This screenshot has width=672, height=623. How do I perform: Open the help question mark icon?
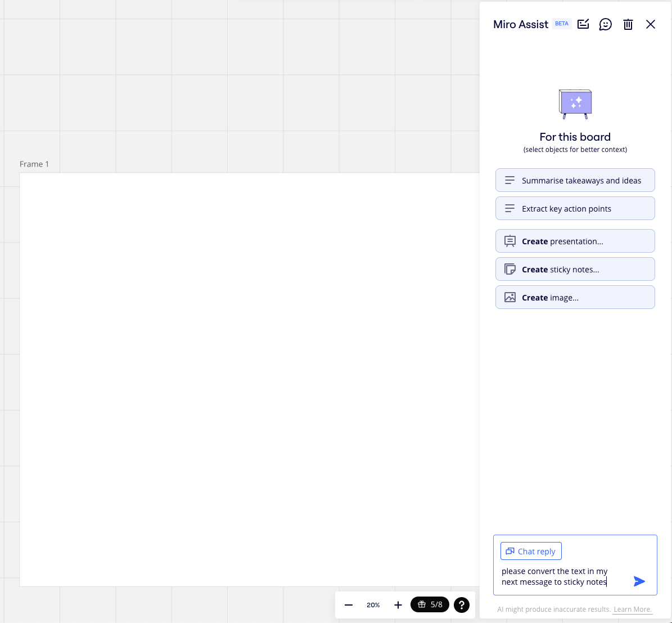click(462, 605)
